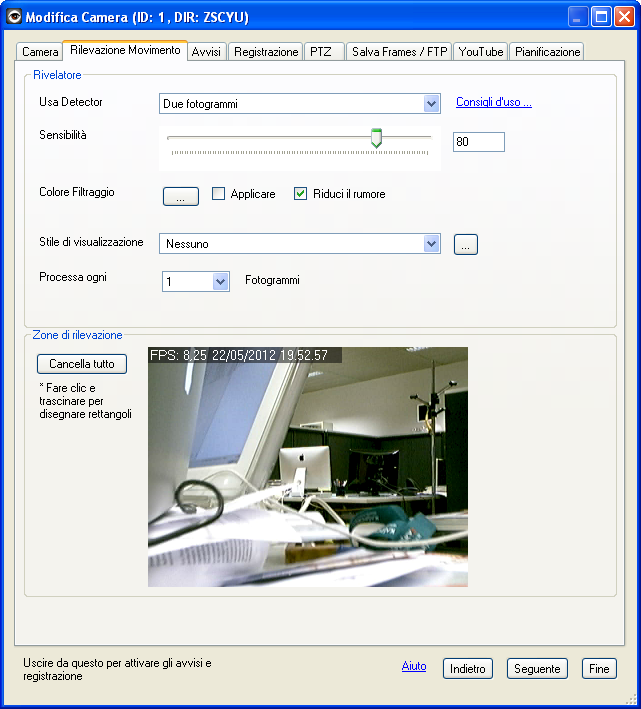This screenshot has height=709, width=641.
Task: Switch to the Camera tab
Action: [x=40, y=52]
